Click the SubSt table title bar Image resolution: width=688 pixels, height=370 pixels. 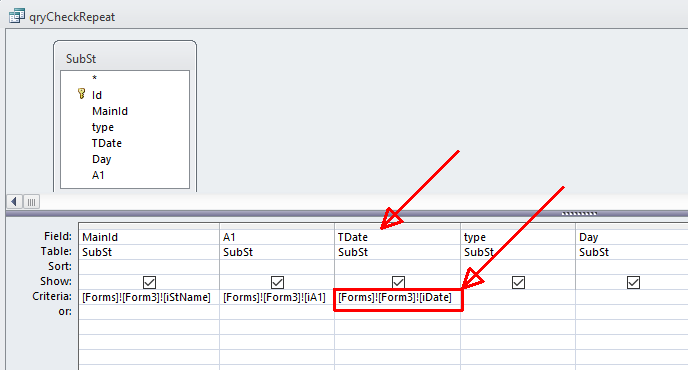pyautogui.click(x=125, y=57)
